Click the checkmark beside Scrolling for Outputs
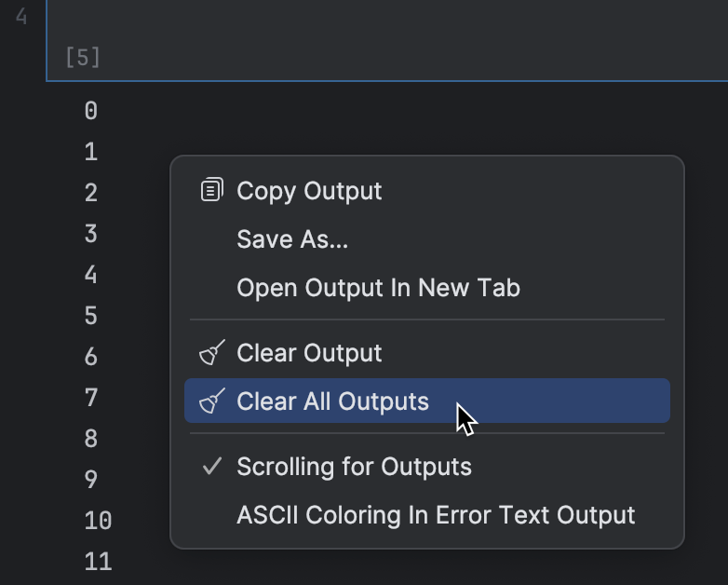The height and width of the screenshot is (585, 728). tap(212, 466)
